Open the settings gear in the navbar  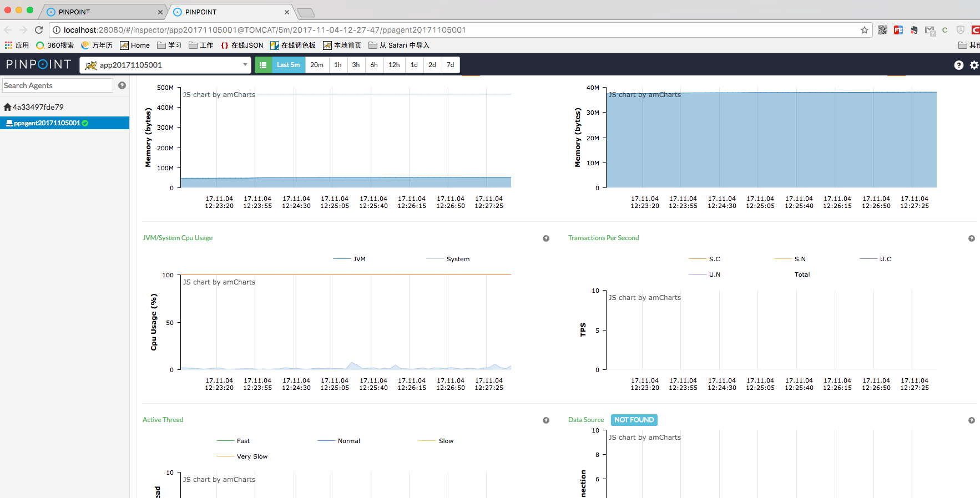[x=974, y=65]
